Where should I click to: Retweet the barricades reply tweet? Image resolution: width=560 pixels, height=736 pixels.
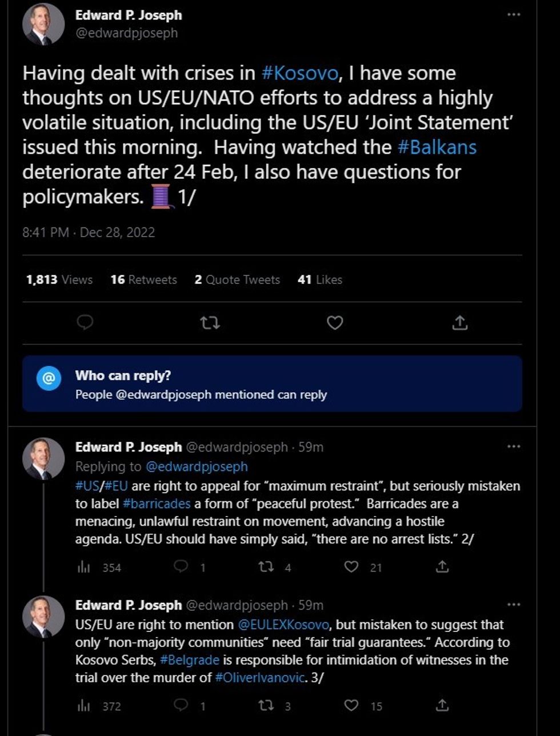(266, 567)
